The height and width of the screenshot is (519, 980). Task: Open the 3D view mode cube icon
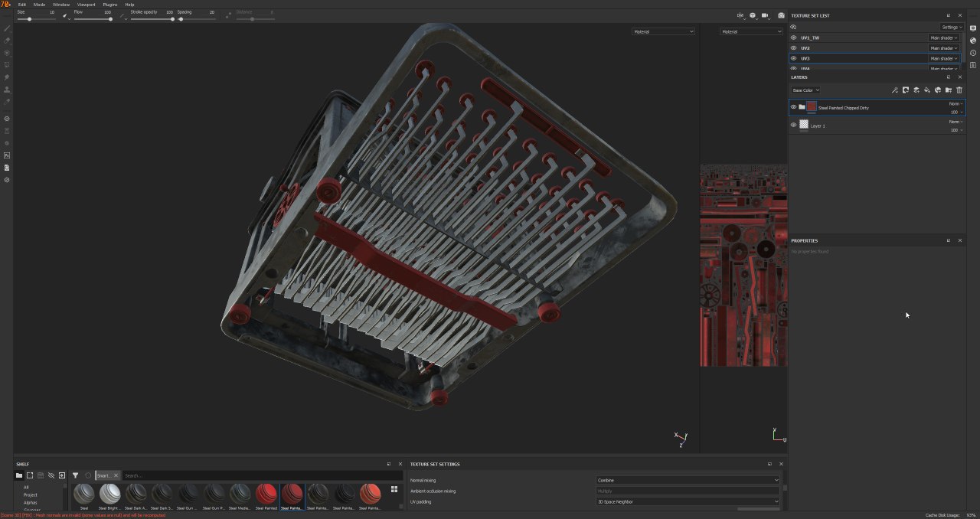point(753,15)
